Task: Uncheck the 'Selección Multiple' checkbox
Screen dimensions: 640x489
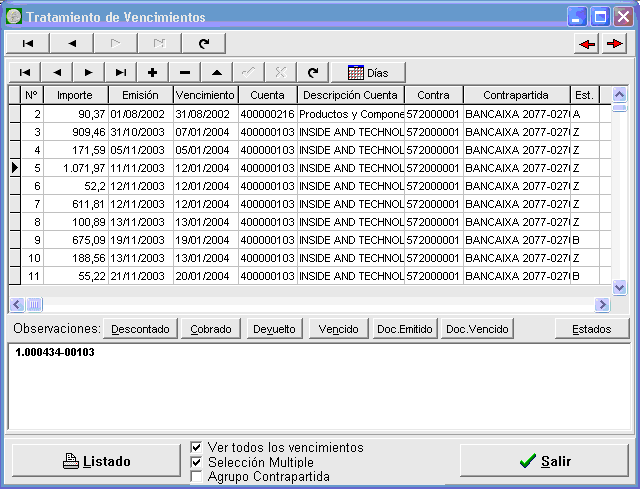Action: click(197, 463)
